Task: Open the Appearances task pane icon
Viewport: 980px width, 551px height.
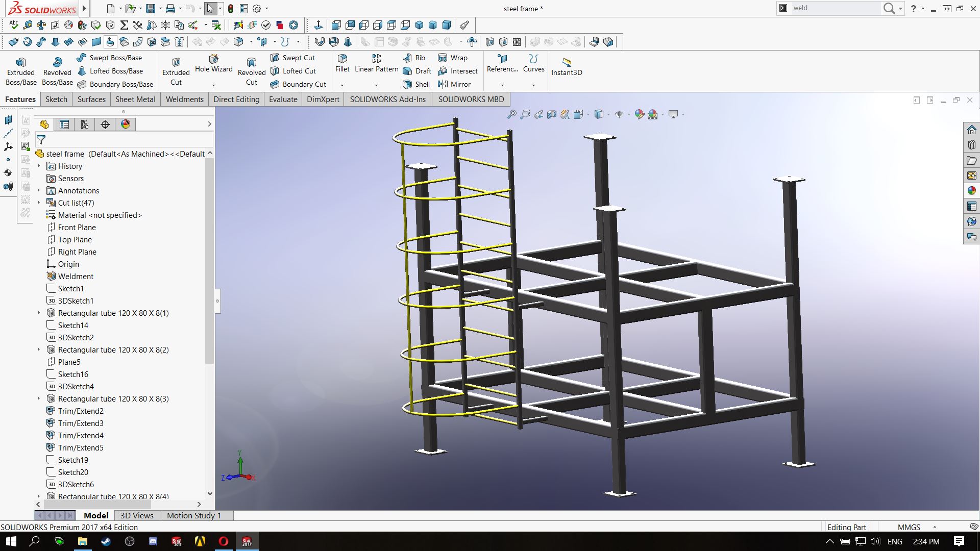Action: [971, 191]
